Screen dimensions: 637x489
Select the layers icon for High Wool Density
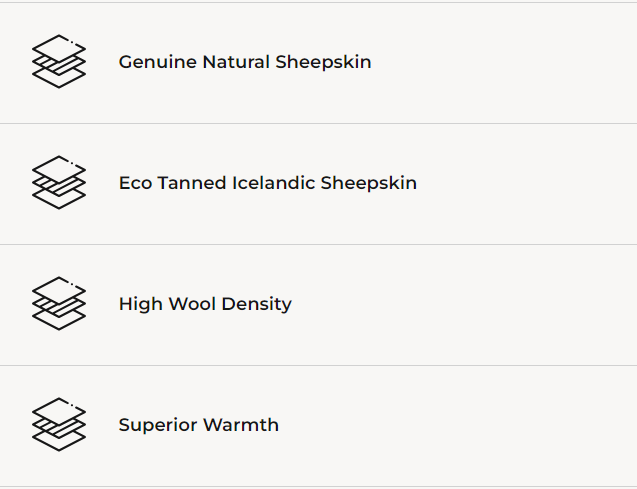click(59, 304)
